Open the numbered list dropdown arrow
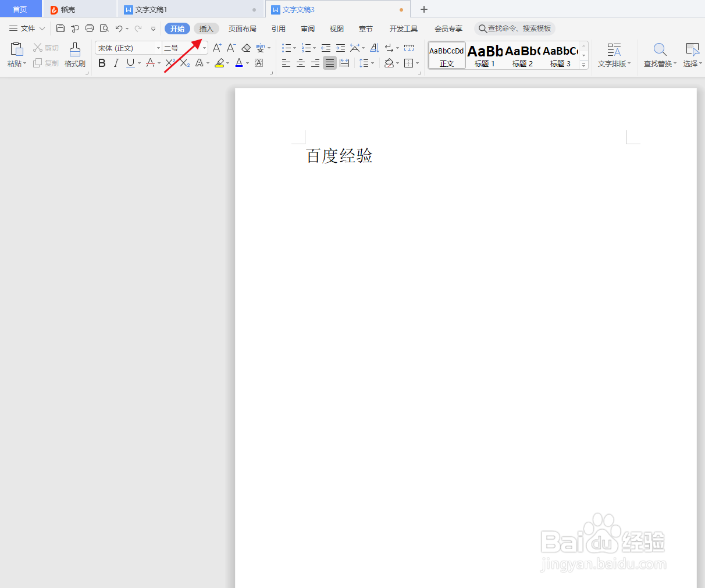Viewport: 705px width, 588px height. 315,48
